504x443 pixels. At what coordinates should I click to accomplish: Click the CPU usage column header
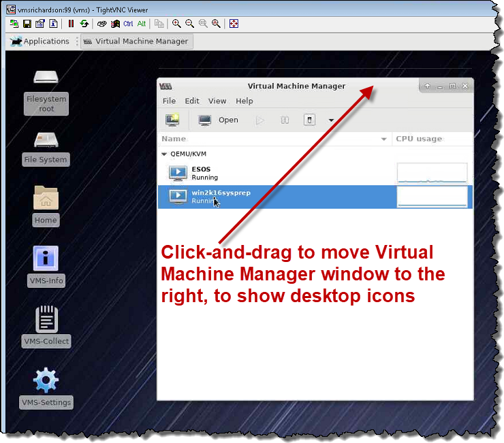pos(432,139)
